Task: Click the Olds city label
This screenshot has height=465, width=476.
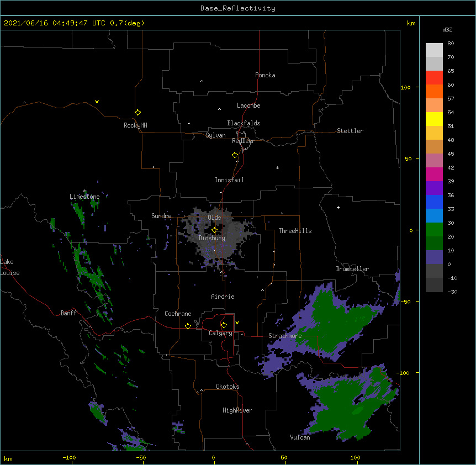Action: (x=214, y=218)
